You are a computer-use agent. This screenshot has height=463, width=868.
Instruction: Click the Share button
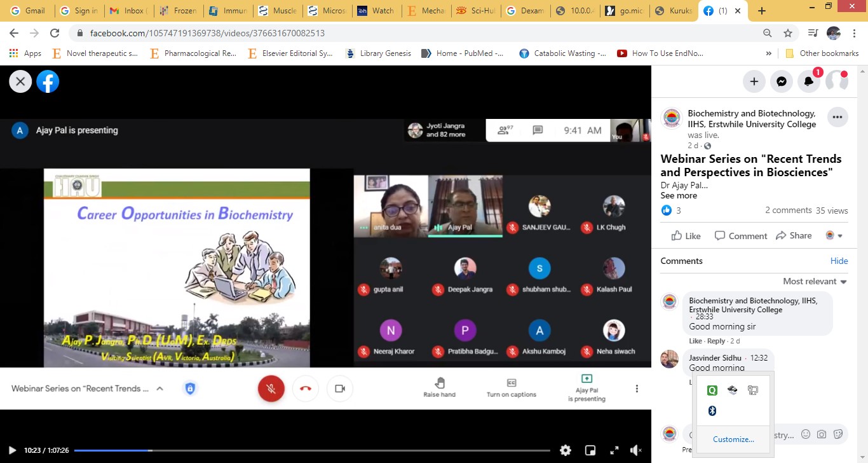coord(794,235)
